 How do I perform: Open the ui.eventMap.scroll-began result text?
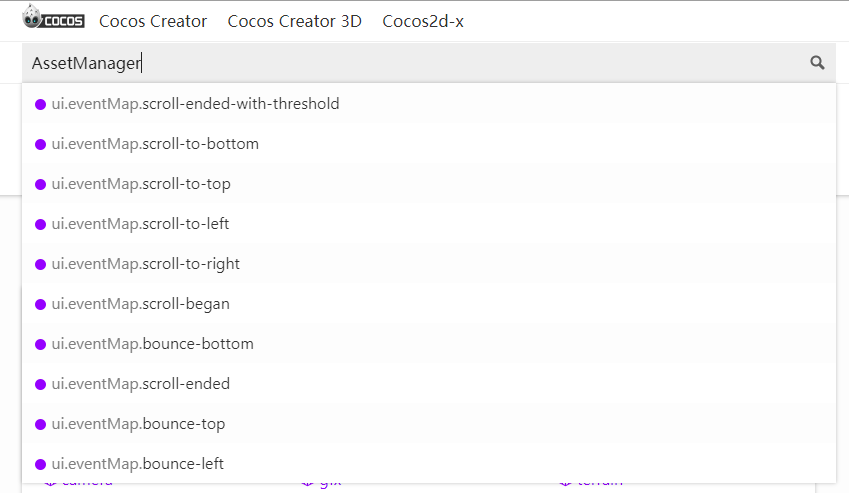141,304
